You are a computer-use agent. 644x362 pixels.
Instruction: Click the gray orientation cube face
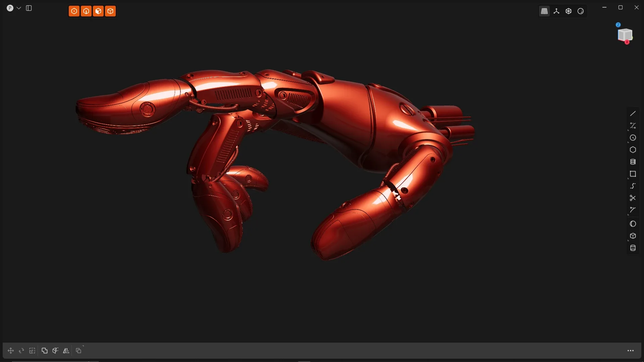pyautogui.click(x=625, y=35)
